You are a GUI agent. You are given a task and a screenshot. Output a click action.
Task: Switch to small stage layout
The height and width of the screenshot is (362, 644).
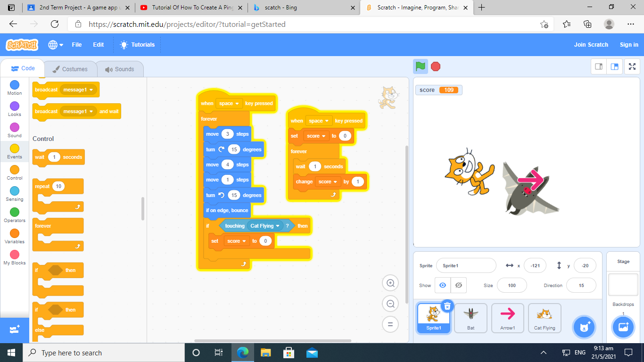pyautogui.click(x=599, y=67)
